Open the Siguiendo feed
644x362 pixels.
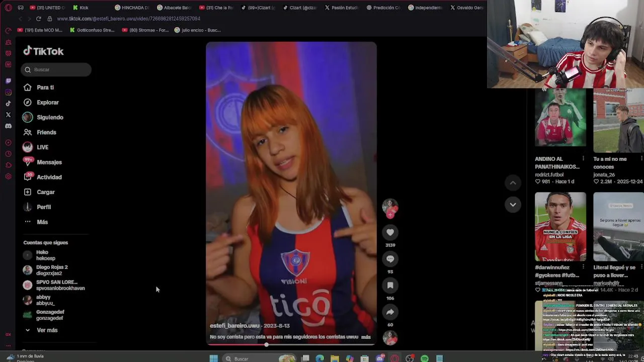point(43,117)
